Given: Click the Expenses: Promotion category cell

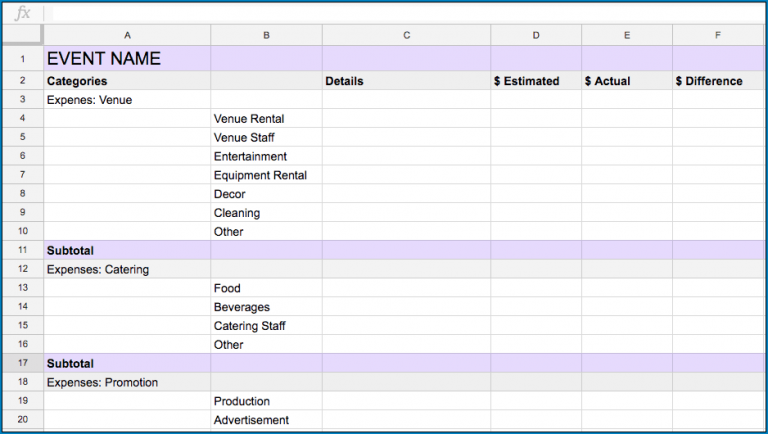Looking at the screenshot, I should coord(127,383).
